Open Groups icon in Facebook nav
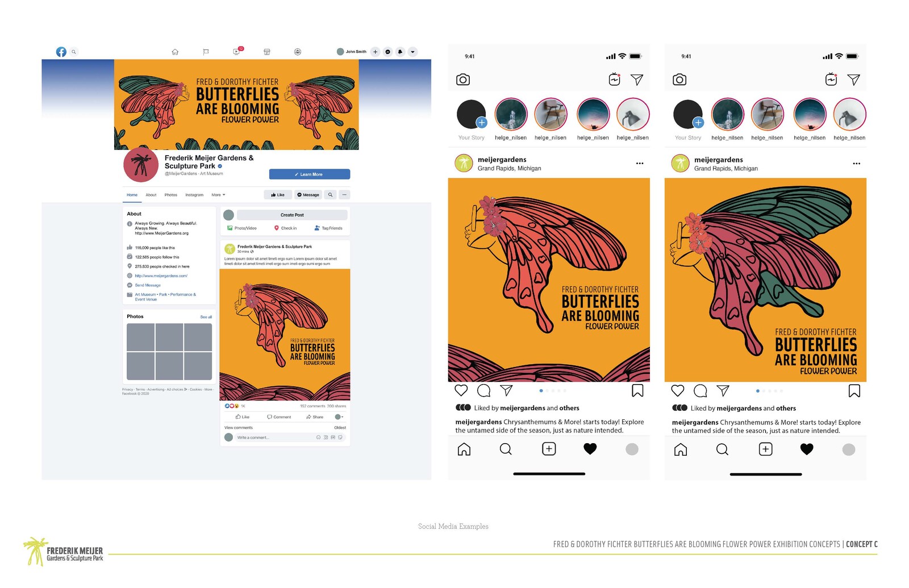 click(298, 52)
